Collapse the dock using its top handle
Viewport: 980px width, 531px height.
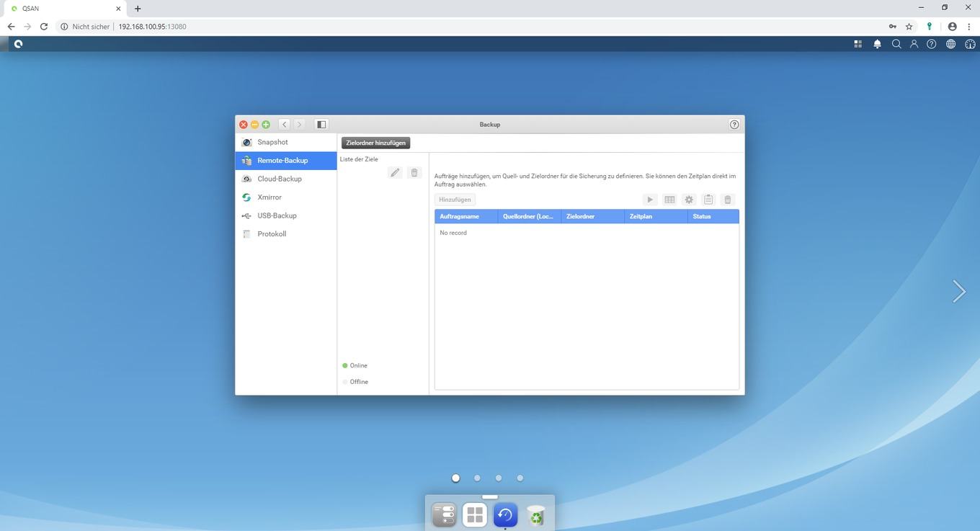pos(490,496)
